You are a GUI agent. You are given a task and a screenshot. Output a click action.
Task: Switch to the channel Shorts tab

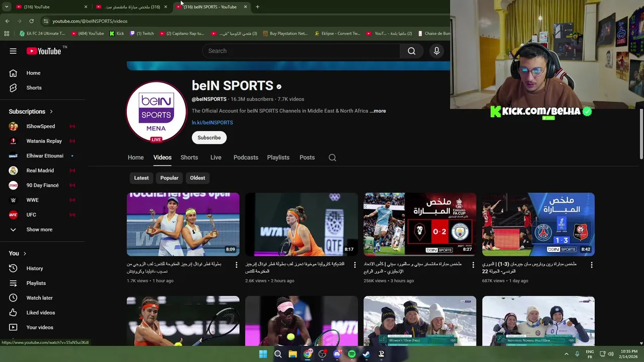(x=189, y=157)
